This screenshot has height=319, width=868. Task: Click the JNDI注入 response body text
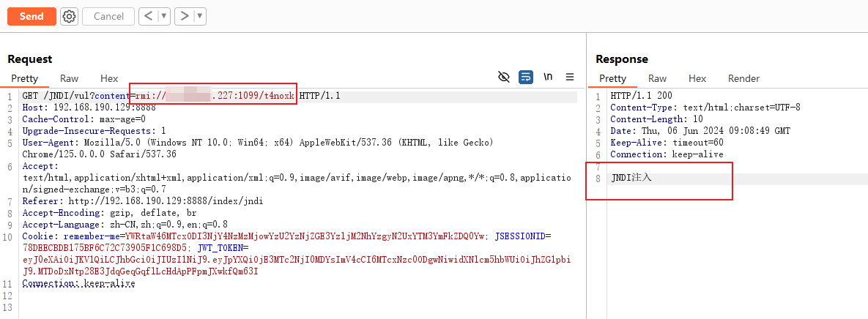[631, 178]
